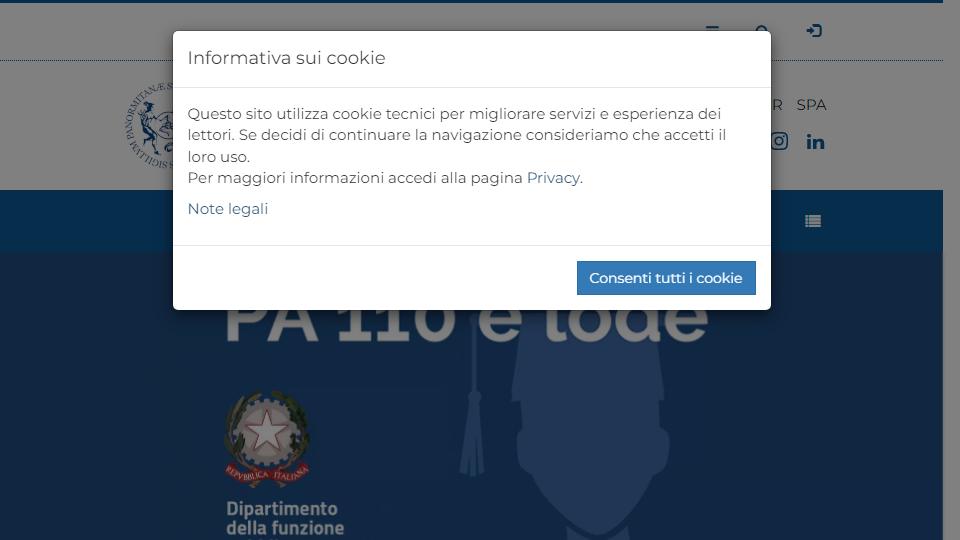960x540 pixels.
Task: Open the list menu icon in blue navbar
Action: pos(813,221)
